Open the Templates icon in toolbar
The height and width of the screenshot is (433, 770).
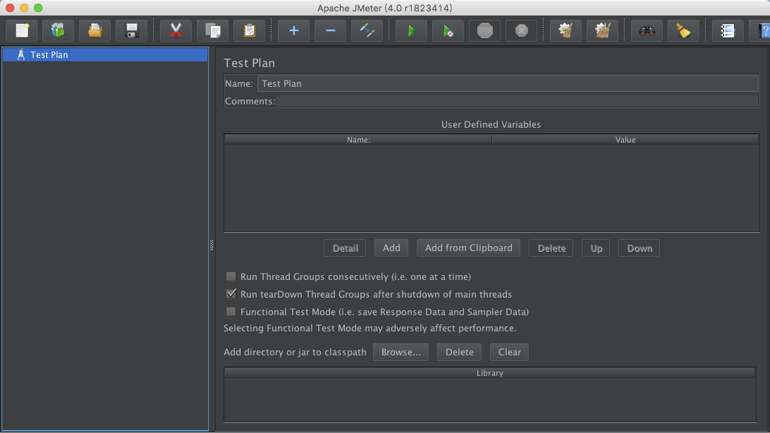pyautogui.click(x=58, y=30)
